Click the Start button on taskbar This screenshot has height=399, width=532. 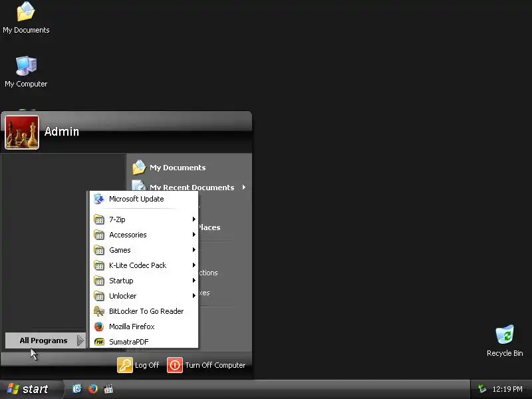tap(31, 389)
